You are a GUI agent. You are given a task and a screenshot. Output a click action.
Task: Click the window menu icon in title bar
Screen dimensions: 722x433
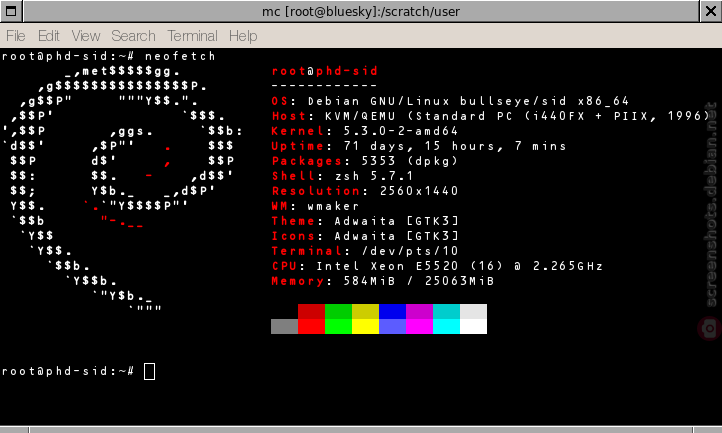coord(11,11)
